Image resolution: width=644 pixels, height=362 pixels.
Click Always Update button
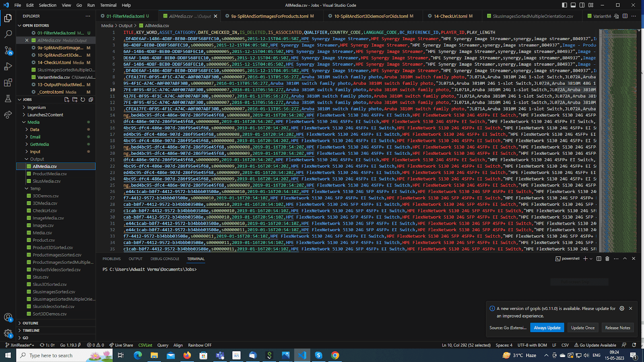[547, 328]
